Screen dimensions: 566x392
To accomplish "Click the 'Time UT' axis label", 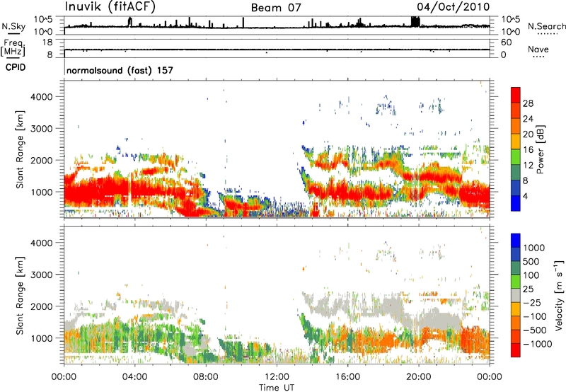I will click(x=277, y=387).
